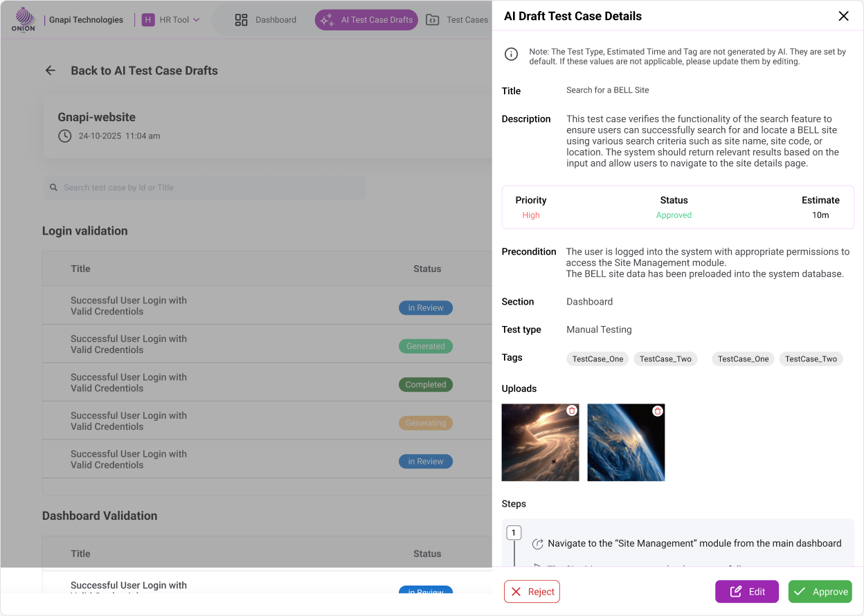The width and height of the screenshot is (864, 616).
Task: Reject the AI draft test case
Action: (532, 592)
